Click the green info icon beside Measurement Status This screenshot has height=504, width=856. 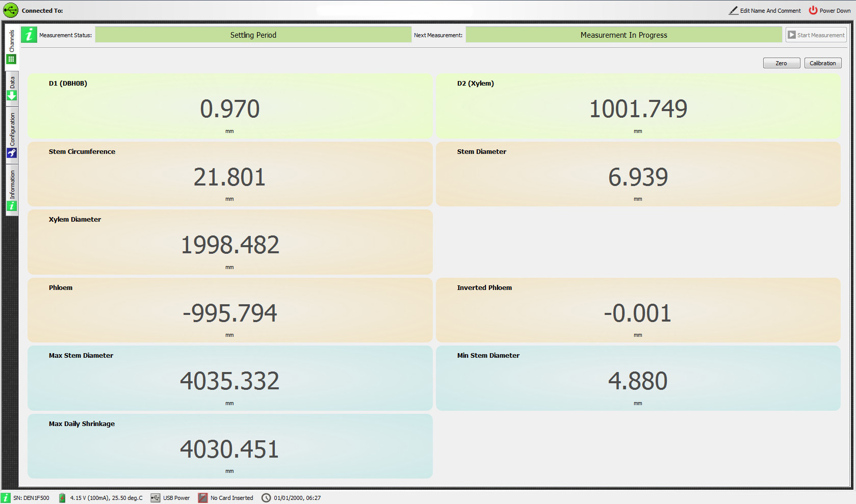29,35
